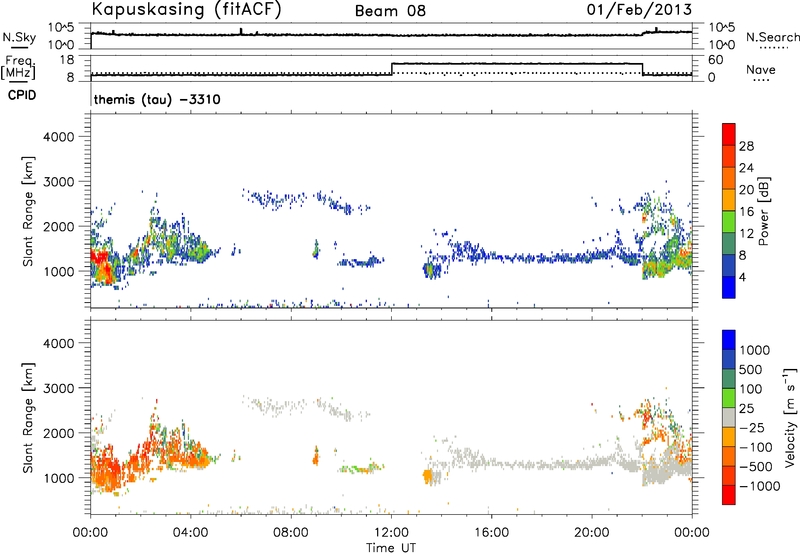800x554 pixels.
Task: Click the 'Power [dB]' colorbar label
Action: click(764, 211)
